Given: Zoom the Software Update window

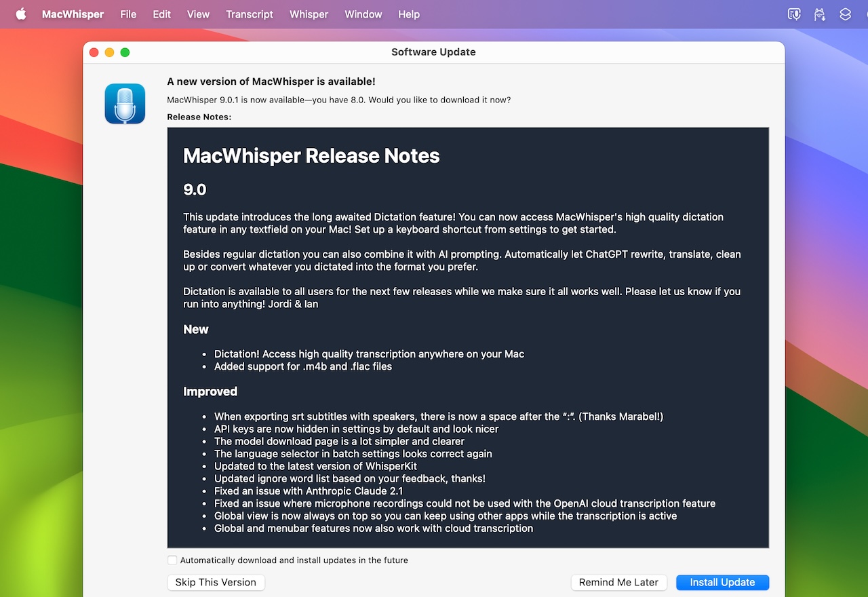Looking at the screenshot, I should [125, 52].
